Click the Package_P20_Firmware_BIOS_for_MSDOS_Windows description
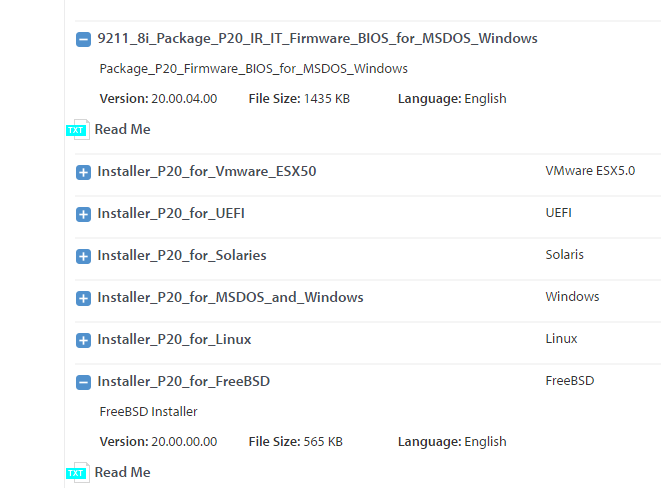This screenshot has width=661, height=488. [254, 69]
